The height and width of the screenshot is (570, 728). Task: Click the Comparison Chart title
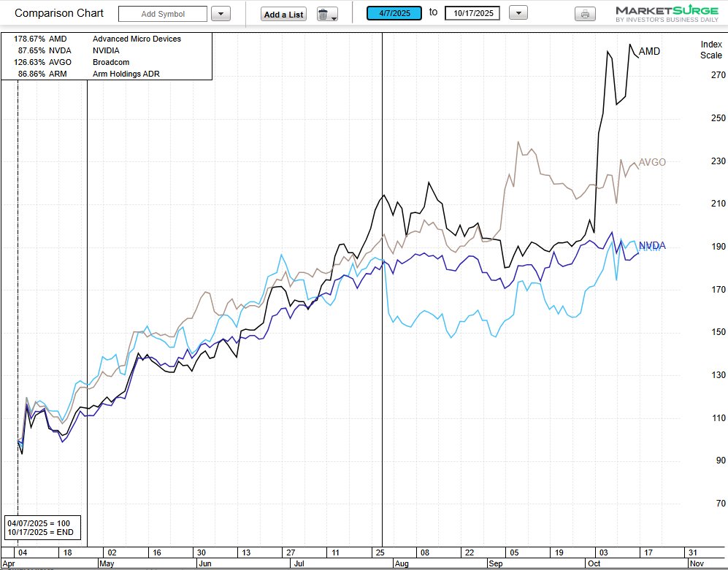[59, 13]
